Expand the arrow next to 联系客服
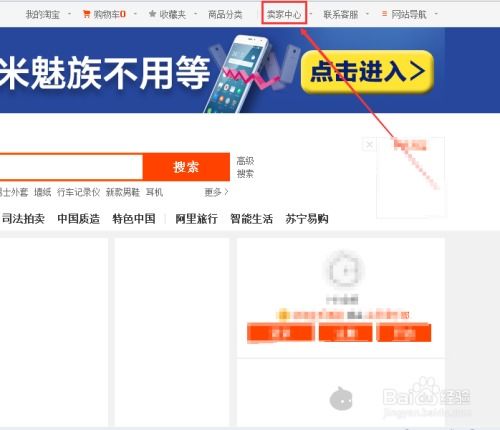Image resolution: width=500 pixels, height=430 pixels. 367,14
